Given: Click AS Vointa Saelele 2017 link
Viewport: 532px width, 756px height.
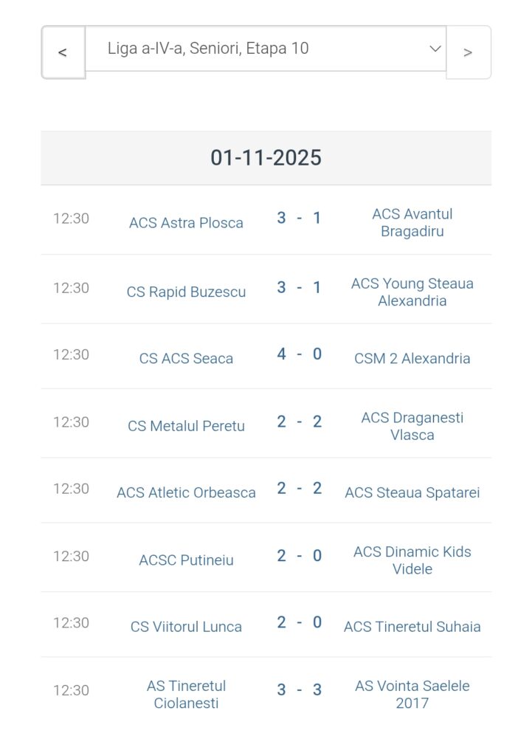Looking at the screenshot, I should (x=412, y=694).
